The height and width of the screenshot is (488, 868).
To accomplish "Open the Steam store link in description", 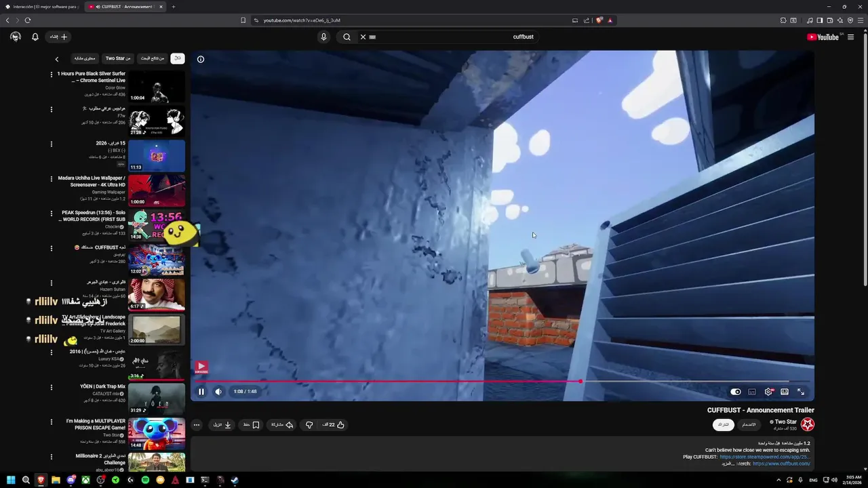I will (765, 457).
